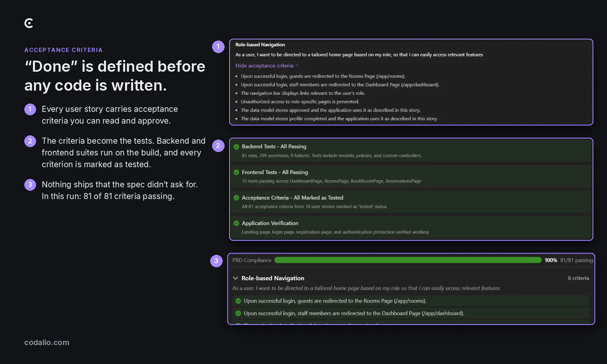Collapse the Hide acceptance criteria chevron
Viewport: 607px width, 364px height.
(x=297, y=66)
